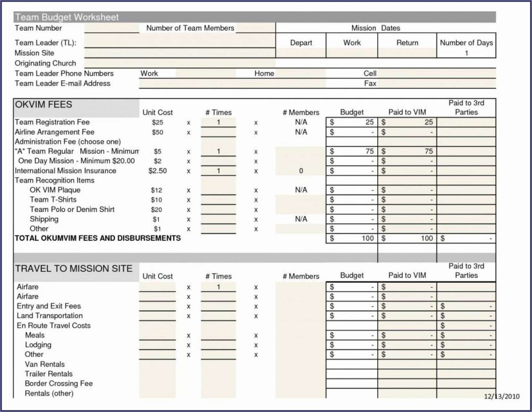Select the Team Leader E-mail Address field
532x412 pixels.
[x=232, y=83]
